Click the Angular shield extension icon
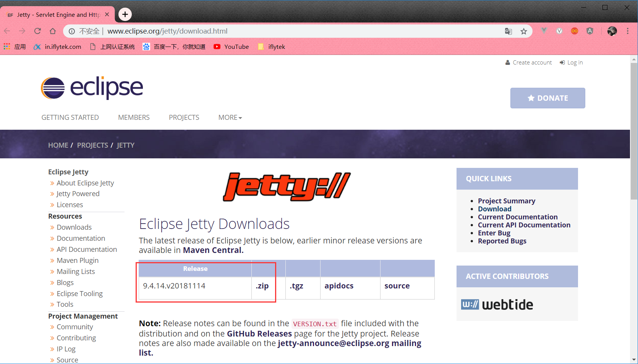 pos(589,31)
